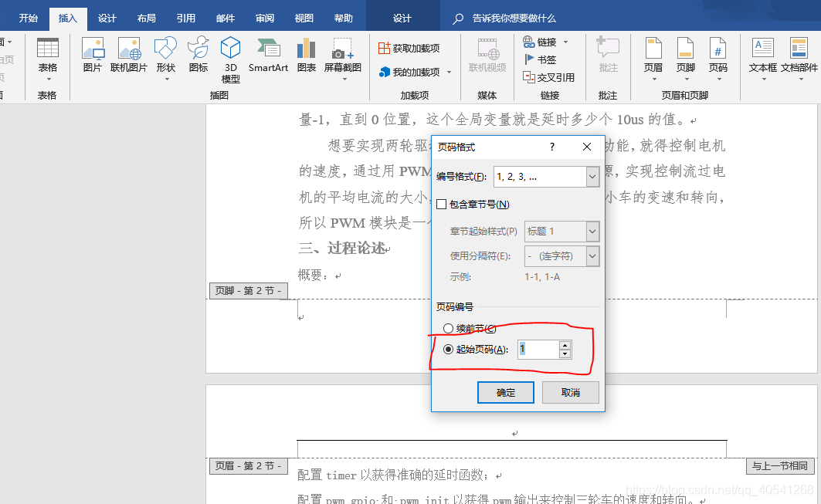Open 文档部件 (Quick Parts)
Viewport: 821px width, 504px height.
pos(799,59)
